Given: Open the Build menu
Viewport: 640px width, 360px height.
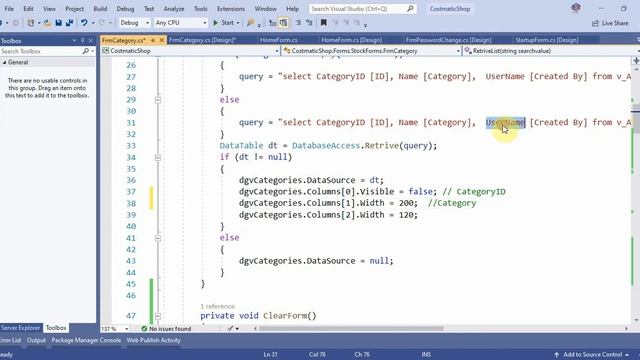Looking at the screenshot, I should pos(100,9).
